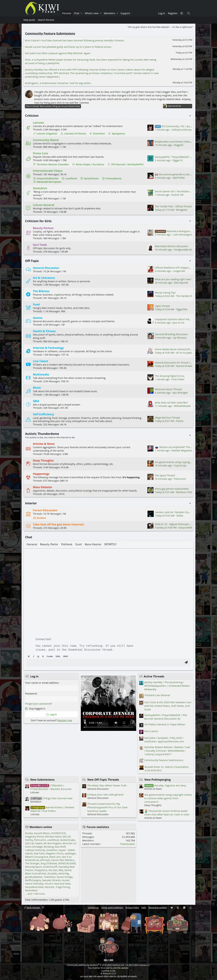The image size is (217, 980).
Task: Insert Code tag in chat editor
Action: (x=50, y=656)
